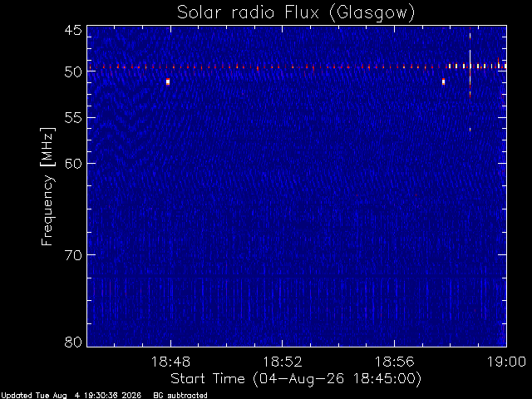Click the 80 MHz frequency label
Image resolution: width=532 pixels, height=399 pixels.
coord(73,342)
